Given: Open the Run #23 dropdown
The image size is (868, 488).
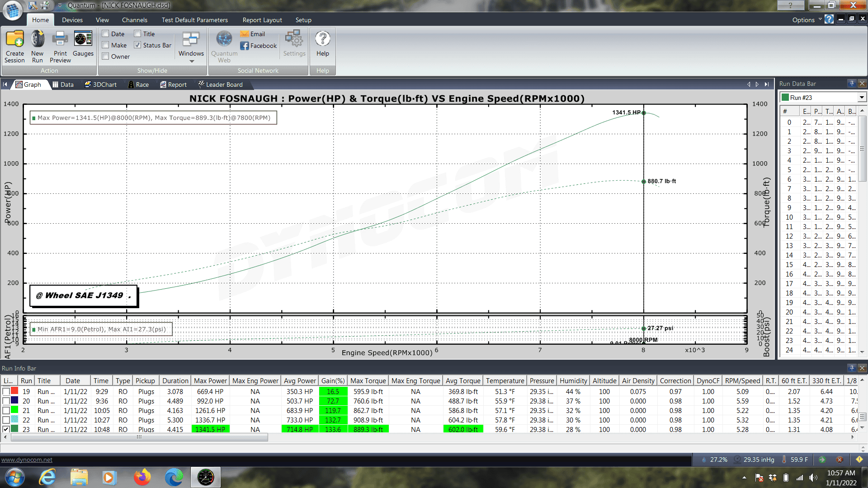Looking at the screenshot, I should (x=862, y=98).
